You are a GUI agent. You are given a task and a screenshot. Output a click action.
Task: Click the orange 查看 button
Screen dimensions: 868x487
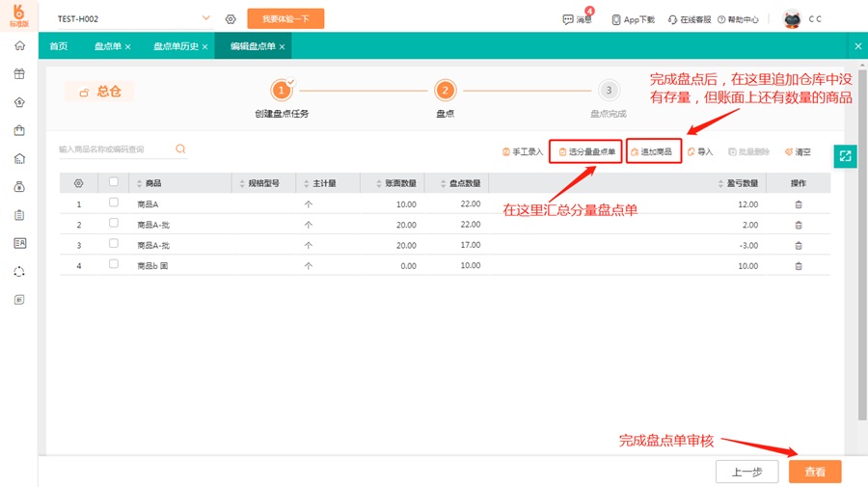coord(815,472)
